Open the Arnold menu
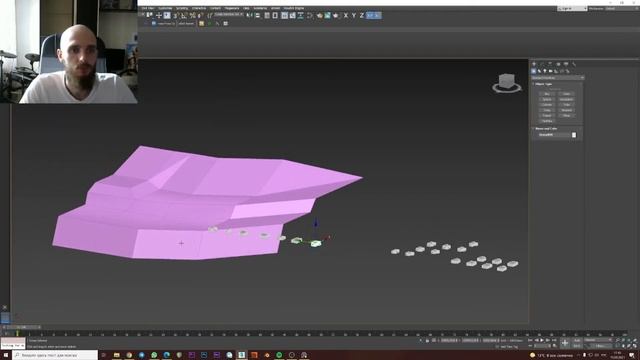This screenshot has width=640, height=360. tap(276, 8)
